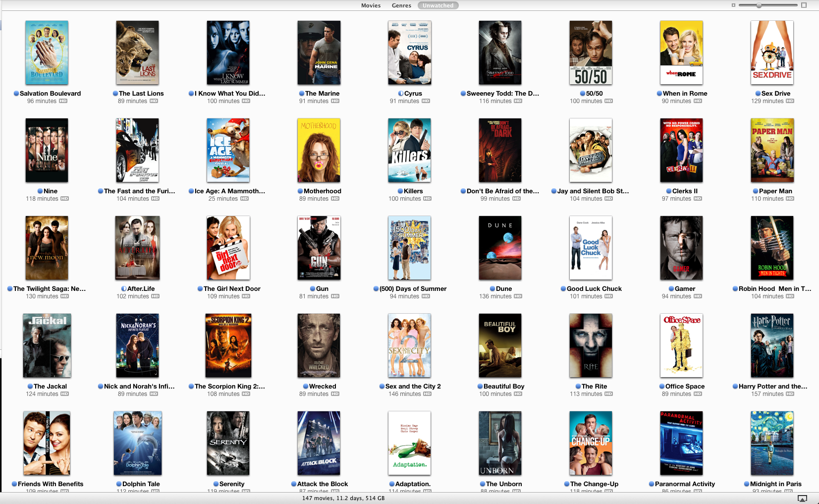Select the Adaptation poster
Screen dimensions: 819x504
point(409,443)
